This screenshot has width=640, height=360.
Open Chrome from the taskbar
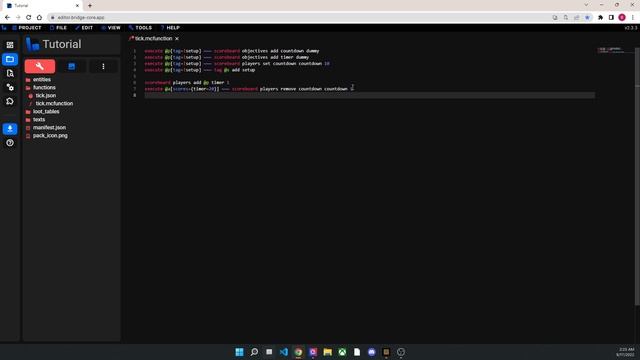[298, 352]
